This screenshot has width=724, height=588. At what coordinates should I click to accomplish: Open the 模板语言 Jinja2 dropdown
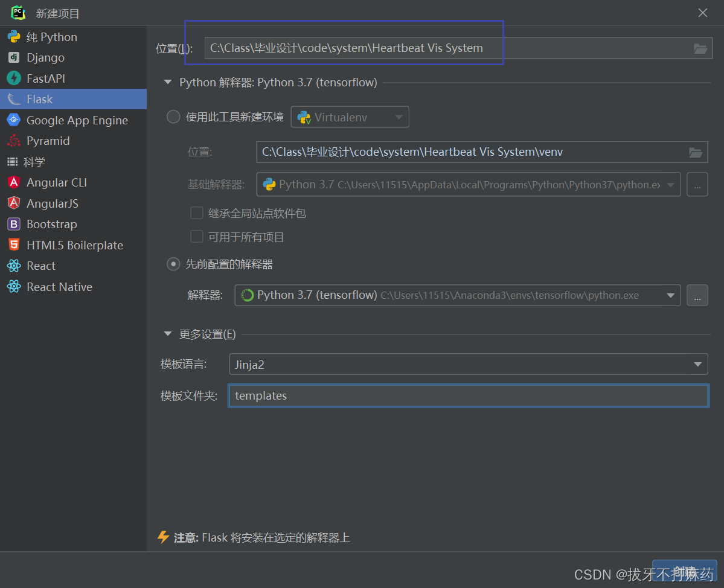pyautogui.click(x=468, y=365)
